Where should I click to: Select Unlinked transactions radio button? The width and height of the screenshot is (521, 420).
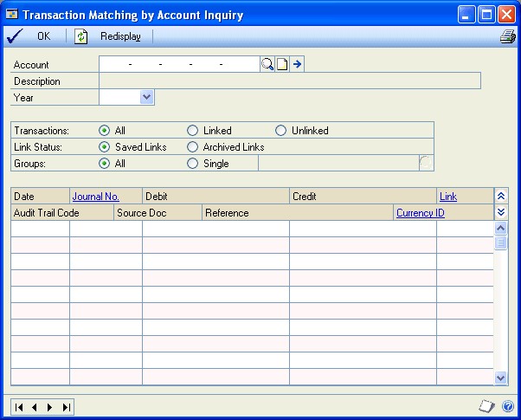pyautogui.click(x=280, y=131)
